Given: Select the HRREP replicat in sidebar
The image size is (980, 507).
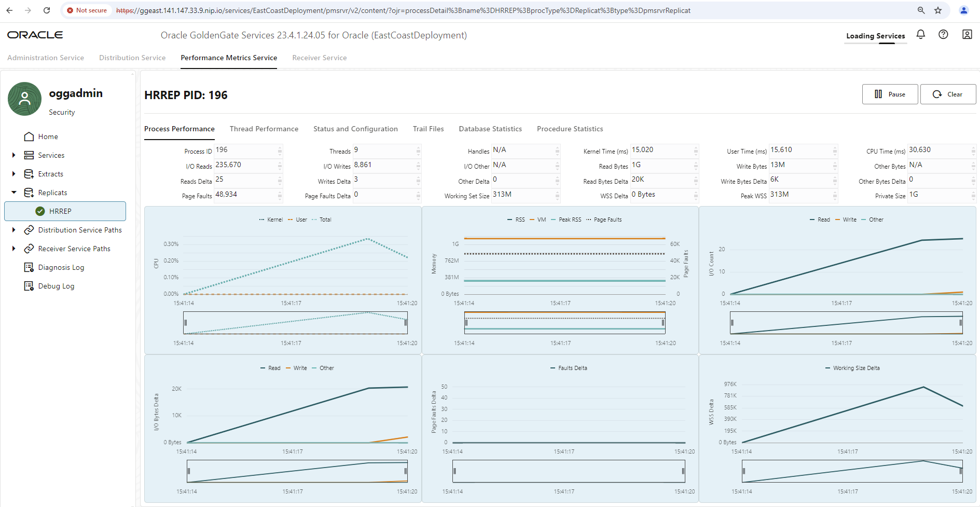Looking at the screenshot, I should click(60, 211).
